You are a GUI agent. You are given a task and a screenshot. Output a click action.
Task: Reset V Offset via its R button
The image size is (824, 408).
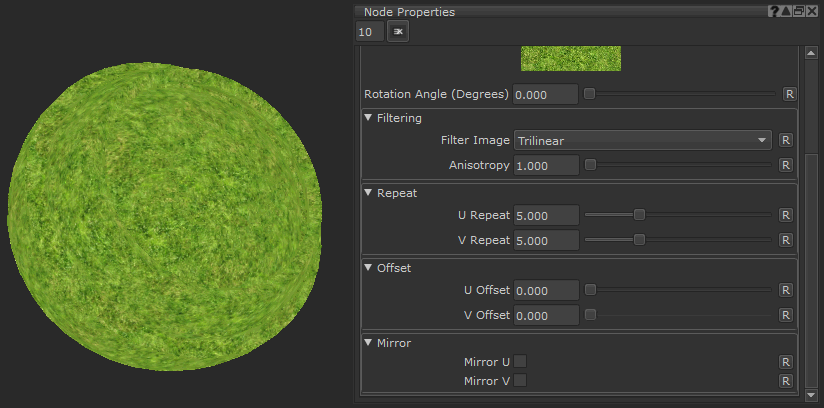pyautogui.click(x=785, y=315)
